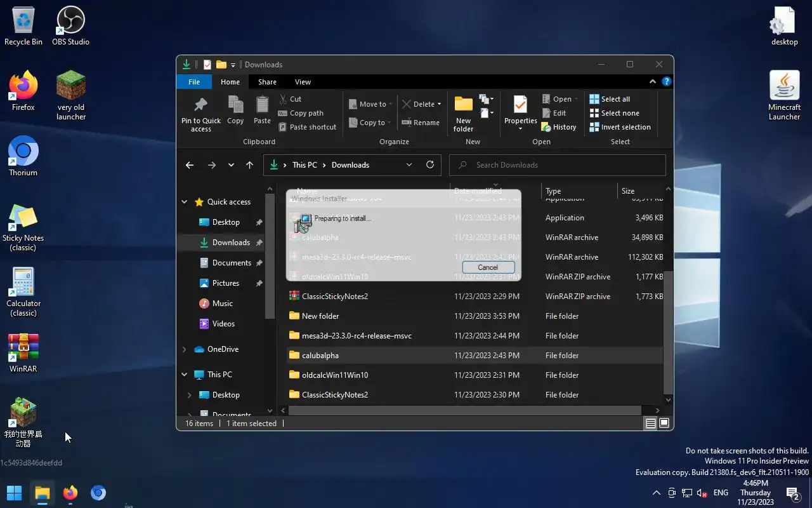Create a New folder from ribbon
The height and width of the screenshot is (508, 812).
point(463,114)
